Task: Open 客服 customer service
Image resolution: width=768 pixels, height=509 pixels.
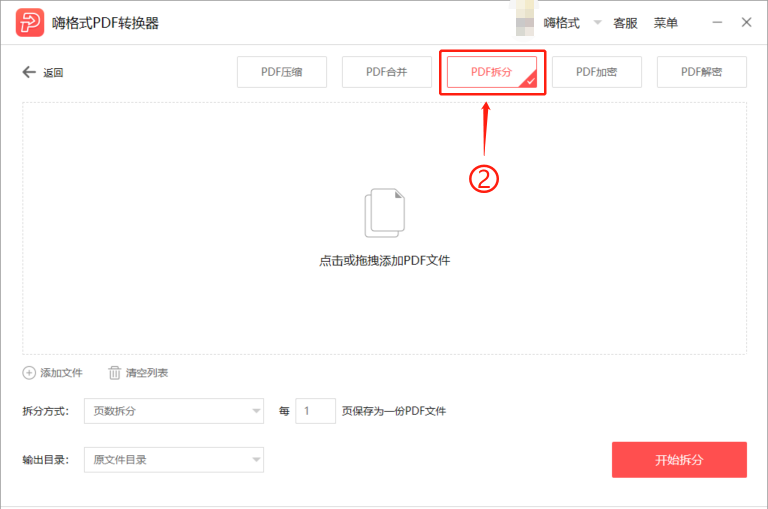Action: click(625, 23)
